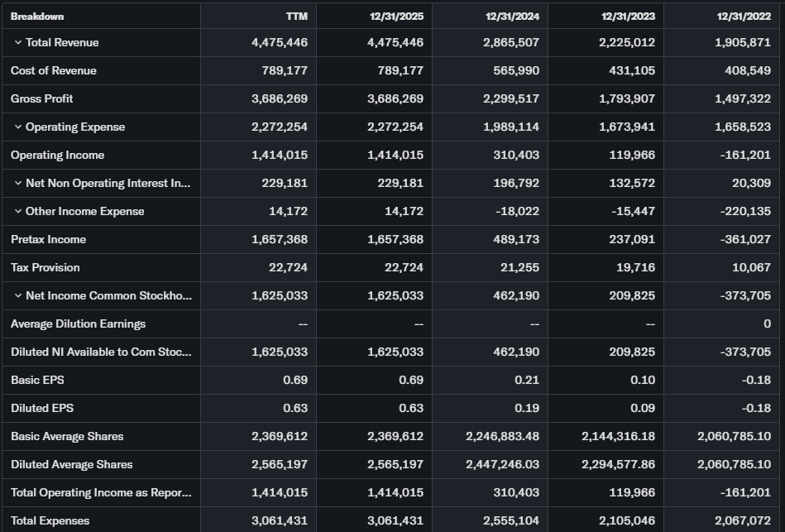Select the Gross Profit row label
Viewport: 785px width, 532px height.
(x=41, y=98)
